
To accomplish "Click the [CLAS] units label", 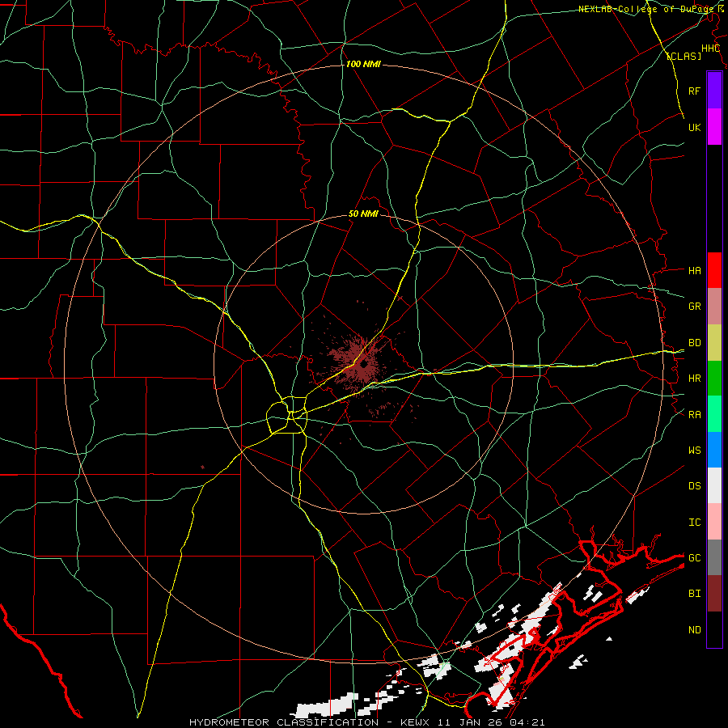I will pos(684,56).
